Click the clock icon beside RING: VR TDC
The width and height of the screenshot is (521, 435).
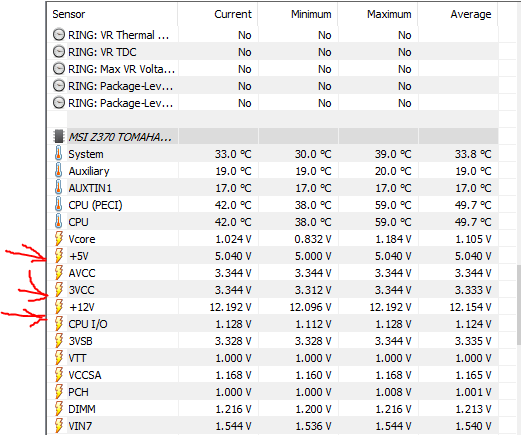(59, 52)
